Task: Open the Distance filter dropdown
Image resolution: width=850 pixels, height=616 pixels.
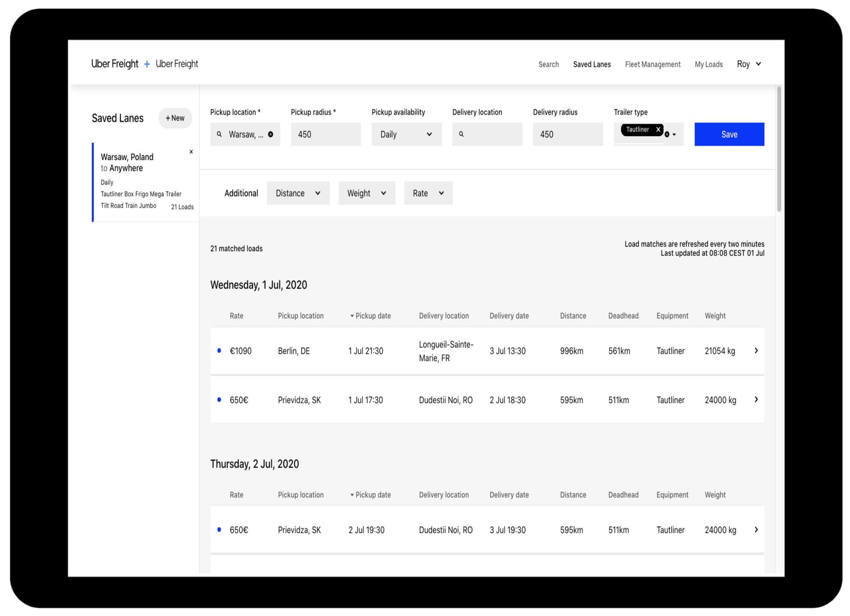Action: click(298, 193)
